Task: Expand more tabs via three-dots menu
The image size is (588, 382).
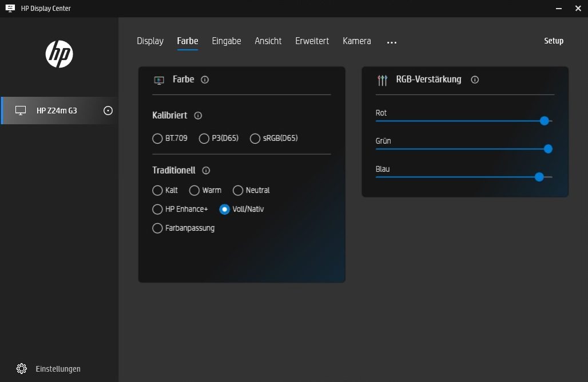Action: [x=391, y=42]
